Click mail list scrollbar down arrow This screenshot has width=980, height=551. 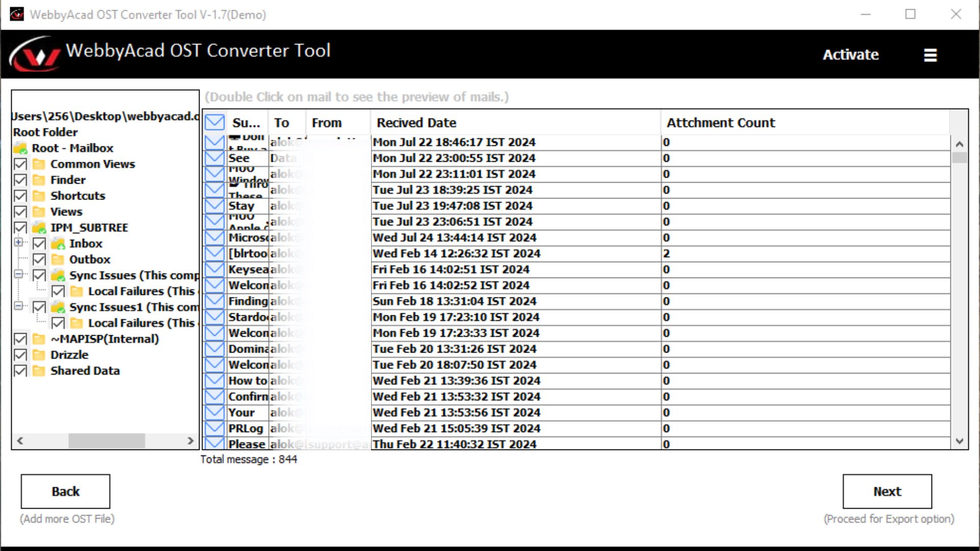point(960,441)
